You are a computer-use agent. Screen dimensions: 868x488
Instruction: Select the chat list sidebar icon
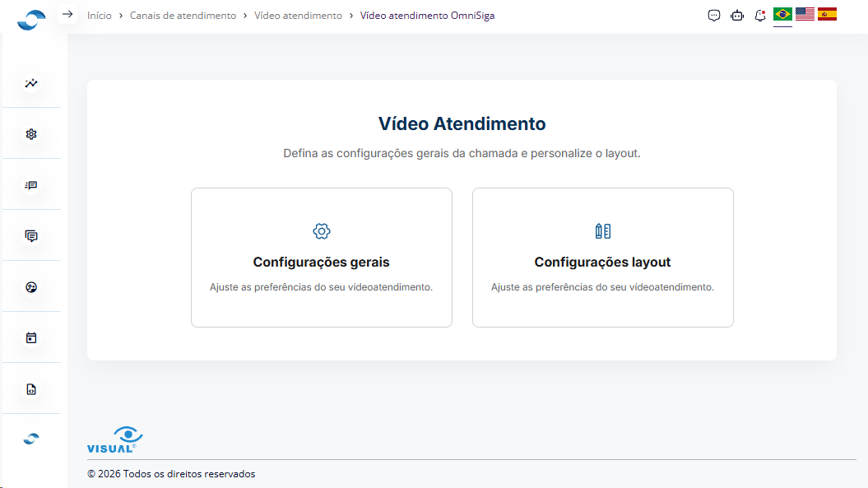pyautogui.click(x=31, y=185)
